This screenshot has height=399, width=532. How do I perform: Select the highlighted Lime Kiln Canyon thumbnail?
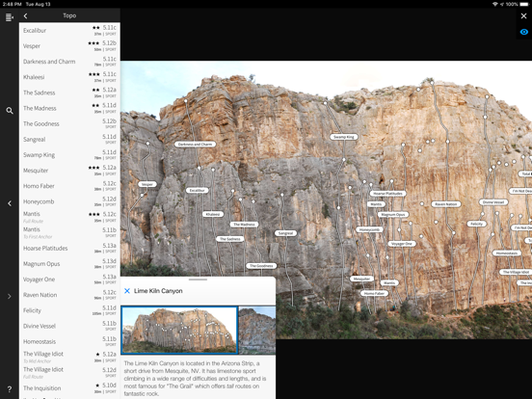point(179,331)
